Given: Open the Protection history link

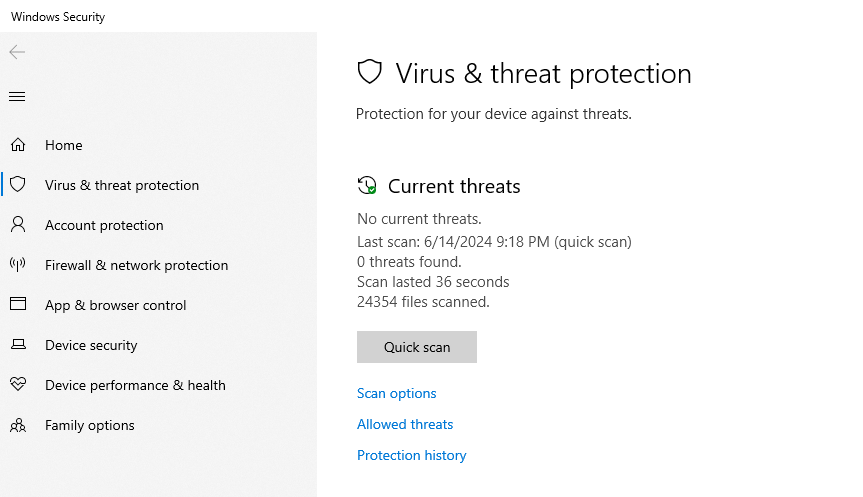Looking at the screenshot, I should tap(412, 455).
